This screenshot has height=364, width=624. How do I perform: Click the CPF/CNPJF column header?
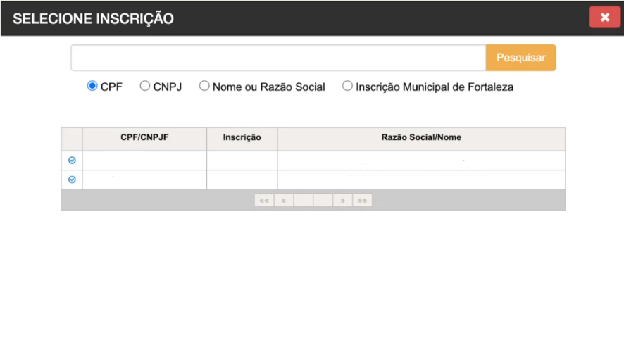(x=144, y=138)
